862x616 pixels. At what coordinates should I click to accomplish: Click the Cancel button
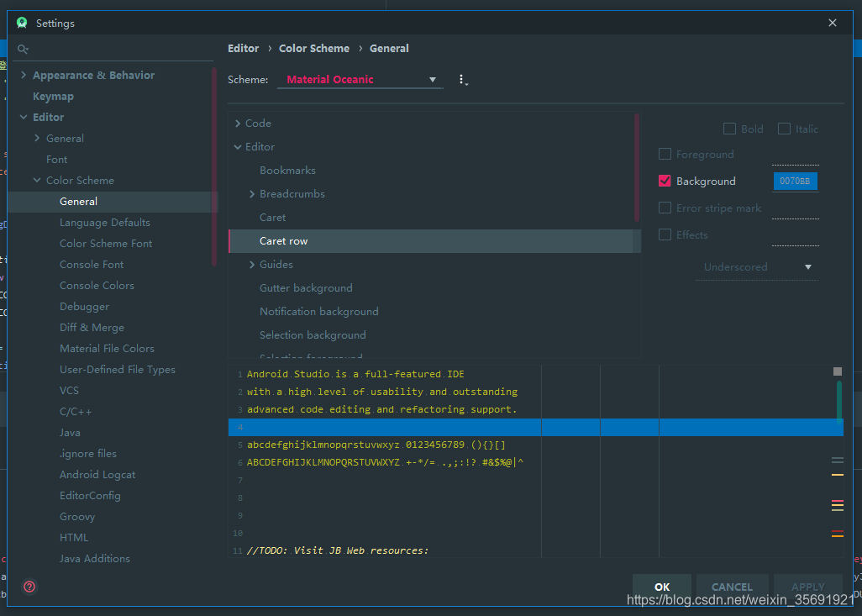732,587
